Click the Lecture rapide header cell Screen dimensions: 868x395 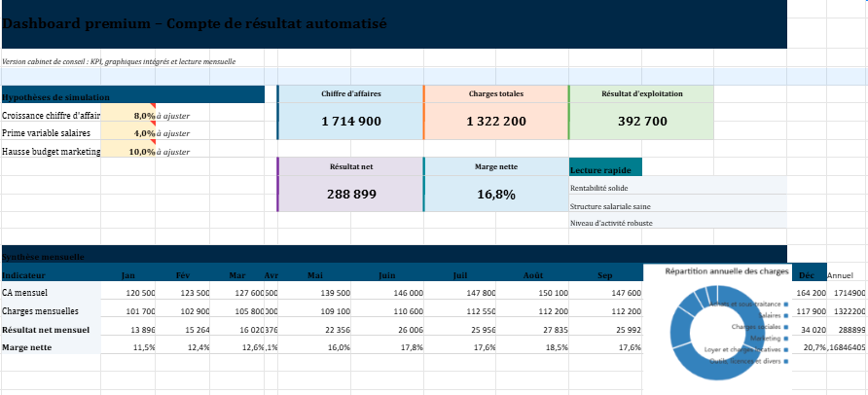[x=605, y=169]
